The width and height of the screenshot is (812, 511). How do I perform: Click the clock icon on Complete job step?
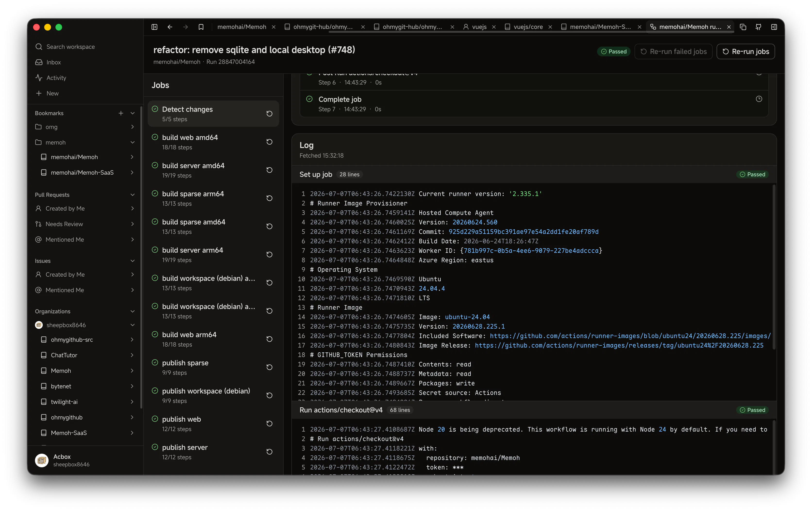click(x=759, y=99)
